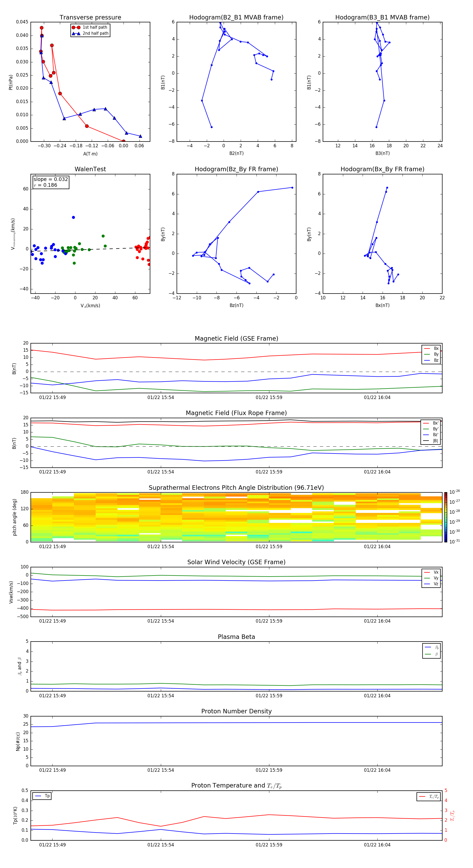473x868 pixels.
Task: Click the 'slope = 0.032' annotation
Action: point(50,179)
